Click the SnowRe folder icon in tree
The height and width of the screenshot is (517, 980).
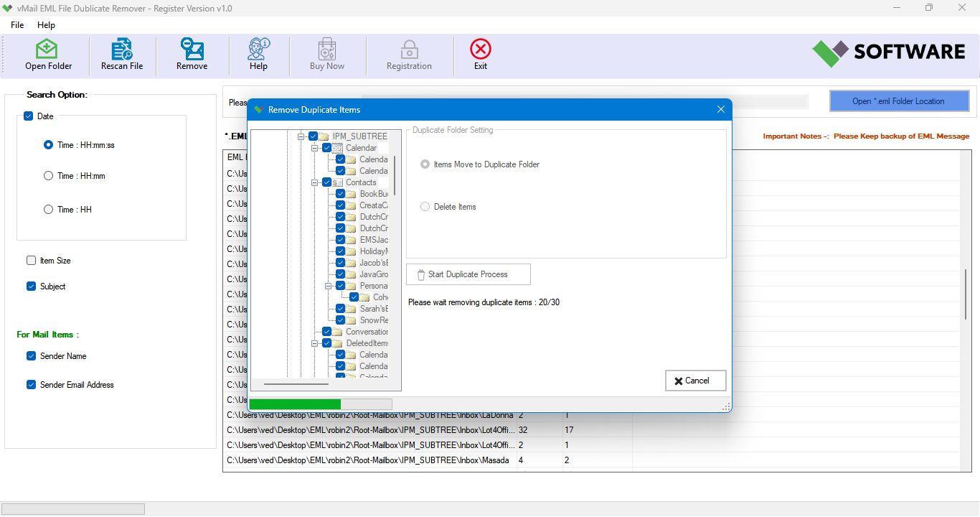pyautogui.click(x=352, y=320)
